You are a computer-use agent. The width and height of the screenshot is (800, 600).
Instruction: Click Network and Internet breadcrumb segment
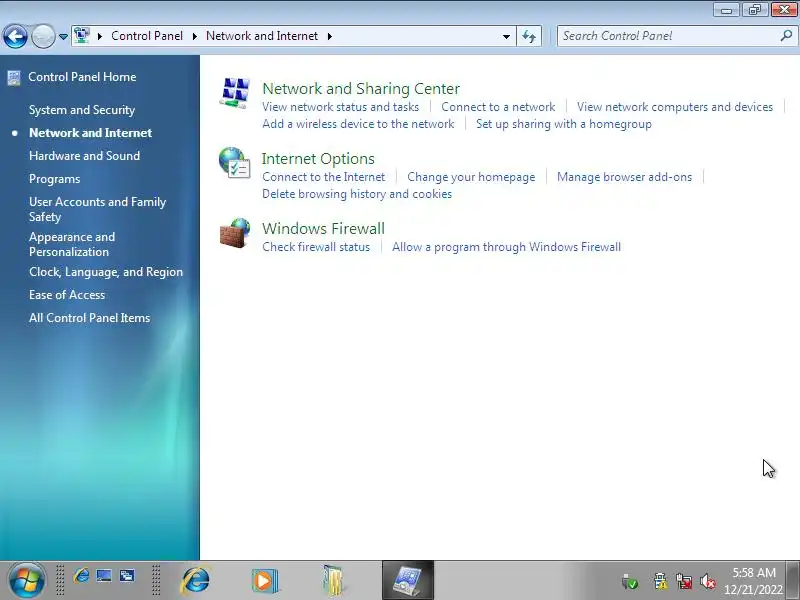click(262, 36)
